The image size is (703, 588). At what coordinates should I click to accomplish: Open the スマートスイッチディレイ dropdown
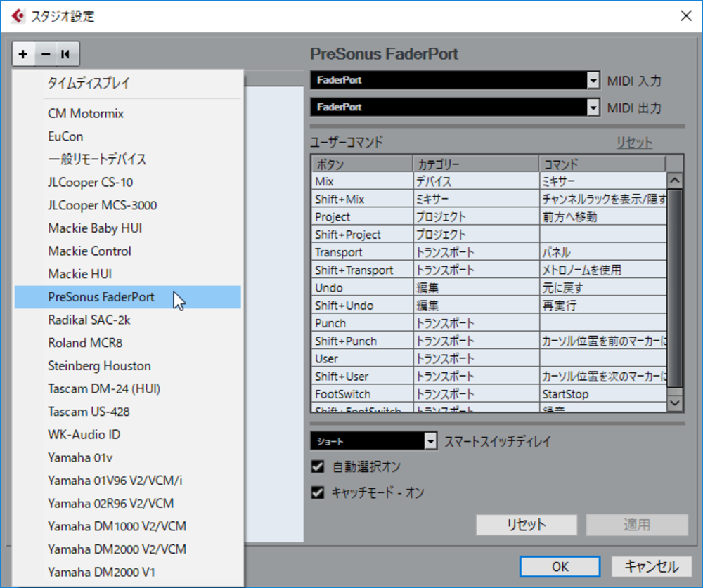(x=373, y=441)
